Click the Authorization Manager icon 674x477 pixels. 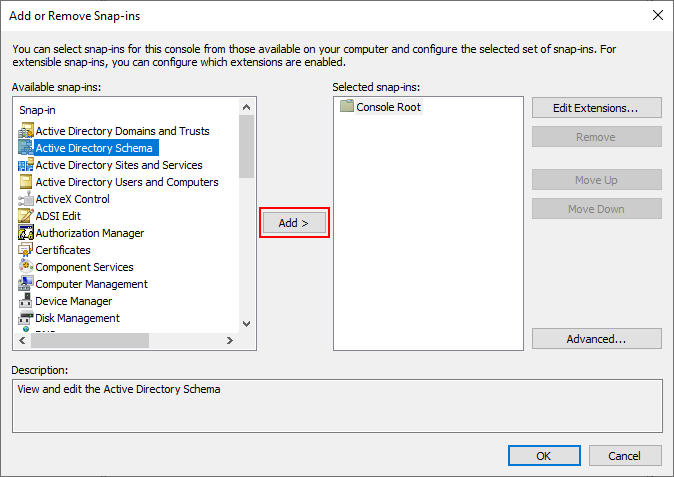coord(26,232)
